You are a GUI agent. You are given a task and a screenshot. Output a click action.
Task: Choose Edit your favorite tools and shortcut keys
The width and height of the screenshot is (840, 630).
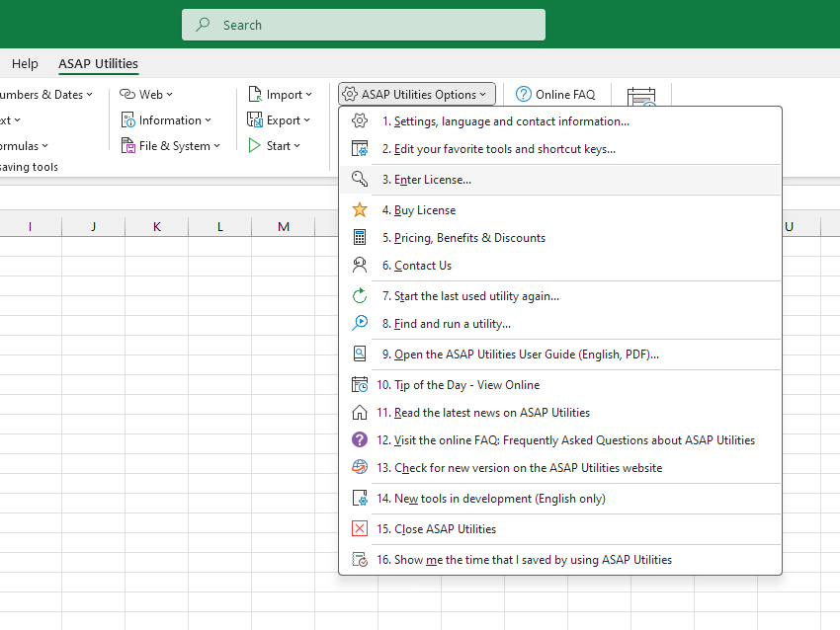click(x=560, y=148)
